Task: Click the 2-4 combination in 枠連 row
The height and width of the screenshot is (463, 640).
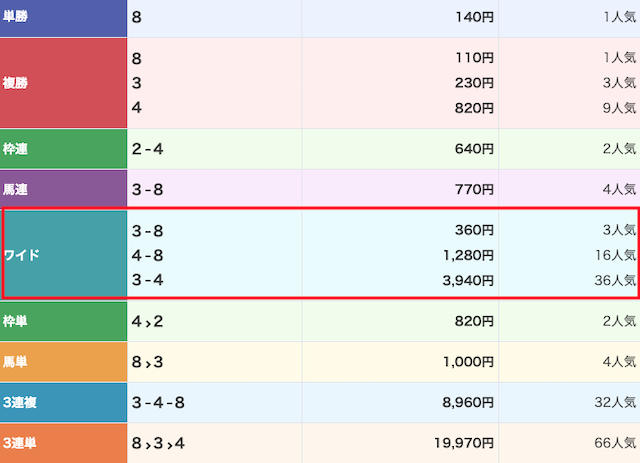Action: coord(147,149)
